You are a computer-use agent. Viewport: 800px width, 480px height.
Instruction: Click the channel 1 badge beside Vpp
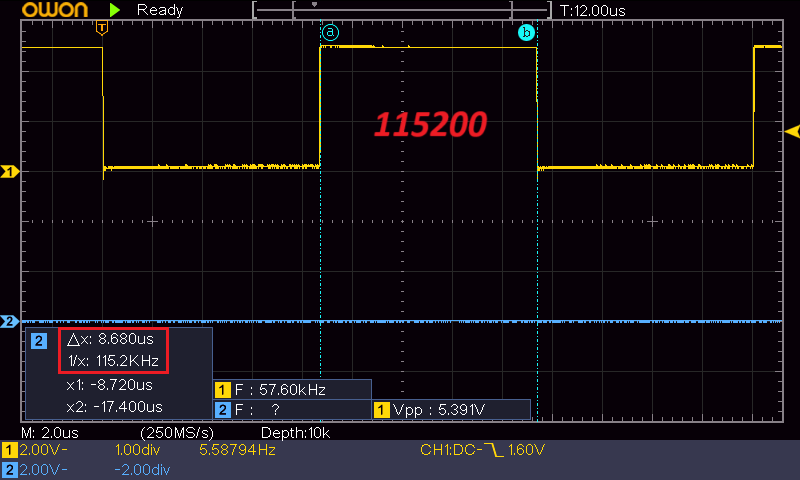tap(382, 410)
